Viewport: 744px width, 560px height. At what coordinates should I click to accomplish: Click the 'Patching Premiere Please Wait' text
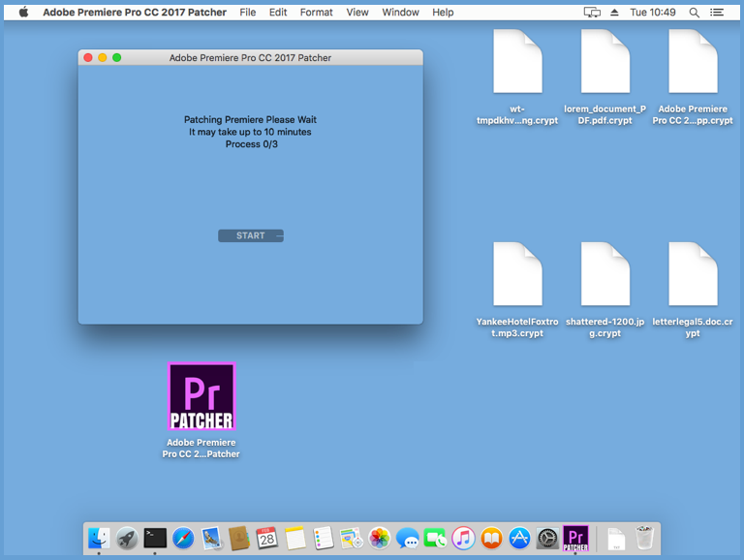coord(250,119)
